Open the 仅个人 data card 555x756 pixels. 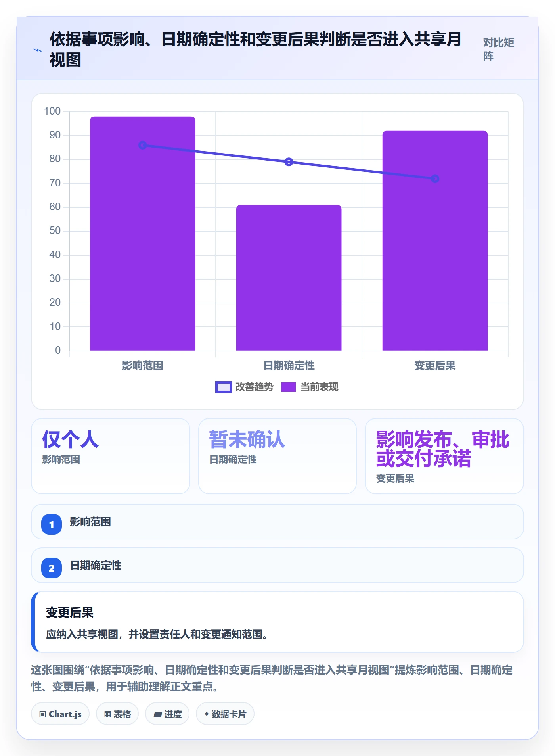tap(111, 456)
